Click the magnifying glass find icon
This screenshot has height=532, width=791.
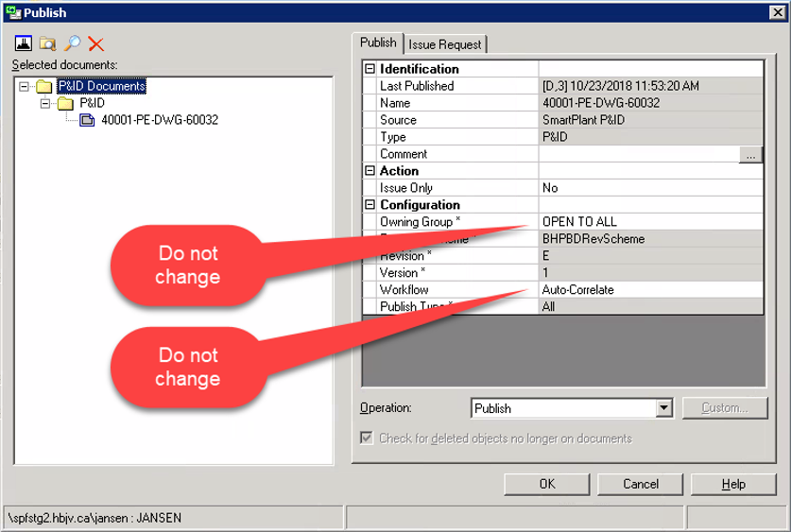[72, 44]
